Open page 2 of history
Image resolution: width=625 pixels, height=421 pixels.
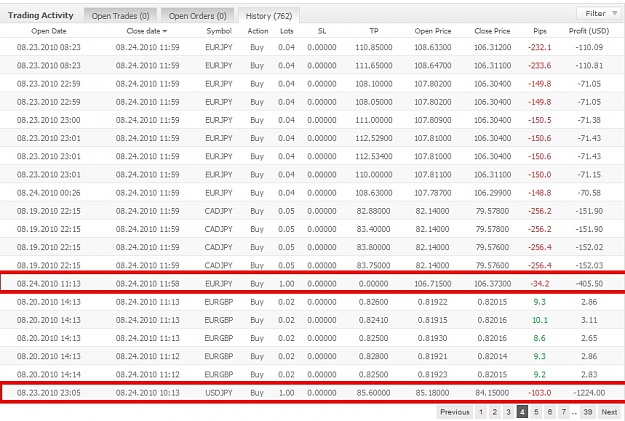pos(494,412)
